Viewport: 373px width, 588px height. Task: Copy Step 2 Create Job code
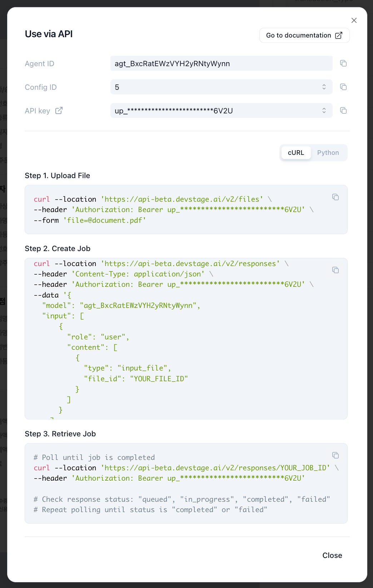pos(335,270)
